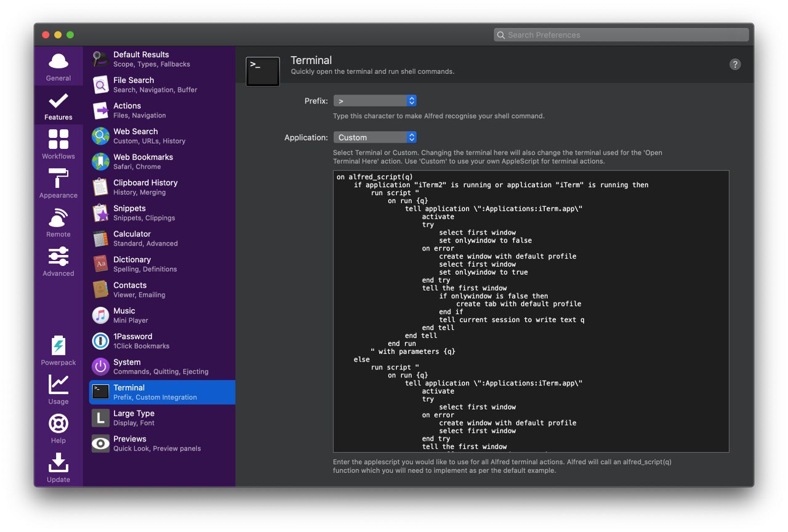Click in the Search Preferences field
The image size is (788, 532).
[621, 35]
